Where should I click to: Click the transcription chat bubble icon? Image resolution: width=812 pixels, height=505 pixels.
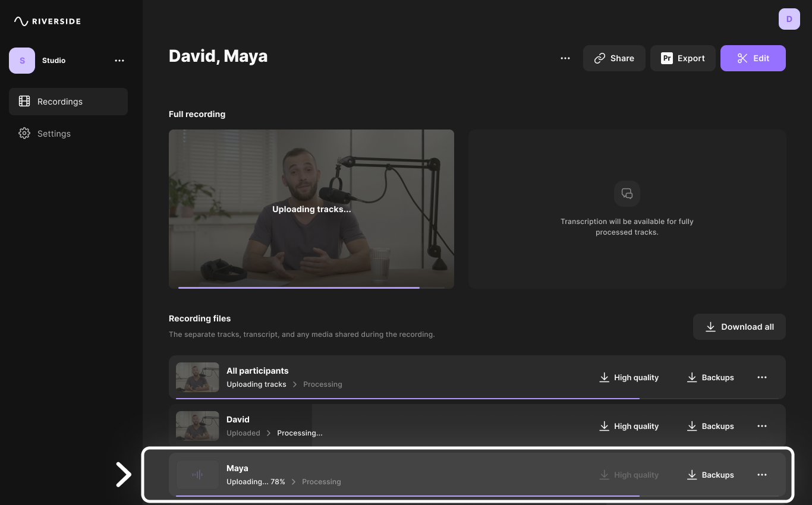(x=627, y=194)
